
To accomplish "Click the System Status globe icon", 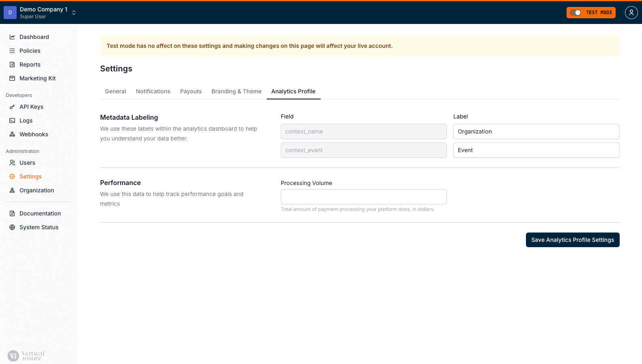I will point(12,227).
